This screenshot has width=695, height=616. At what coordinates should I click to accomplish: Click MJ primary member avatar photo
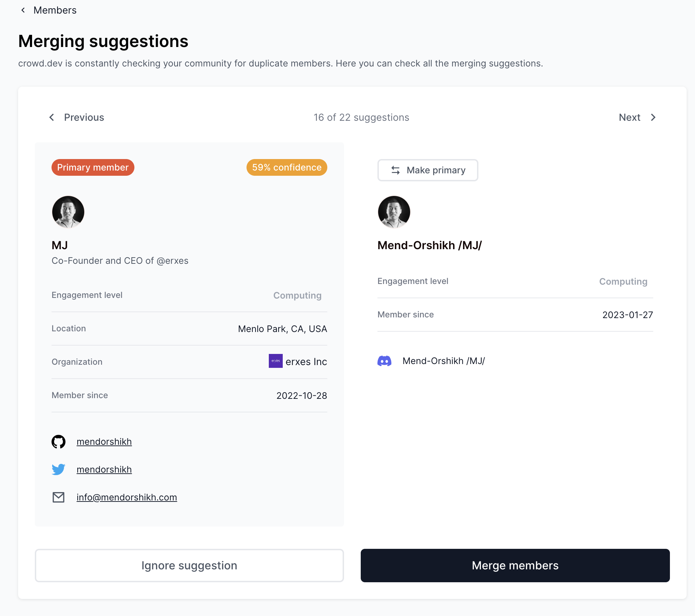coord(68,212)
